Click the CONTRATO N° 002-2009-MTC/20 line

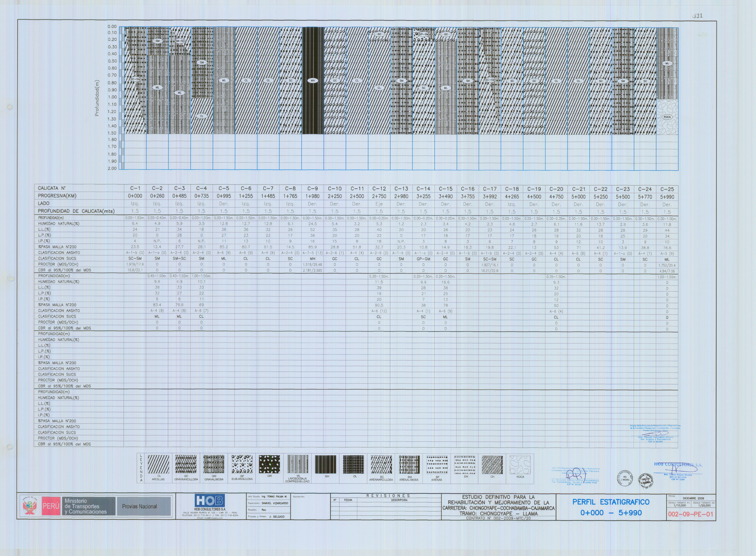tap(498, 518)
